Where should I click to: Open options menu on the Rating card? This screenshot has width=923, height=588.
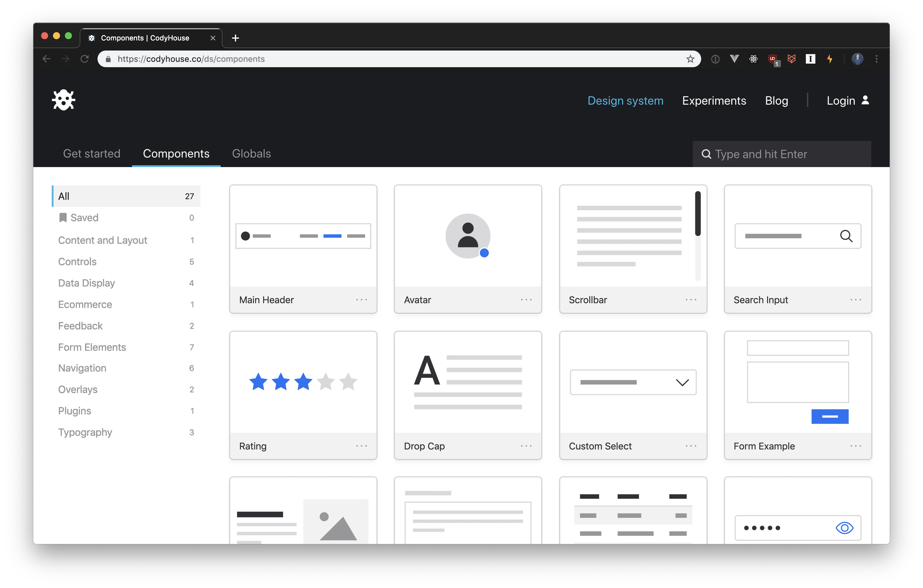tap(362, 446)
